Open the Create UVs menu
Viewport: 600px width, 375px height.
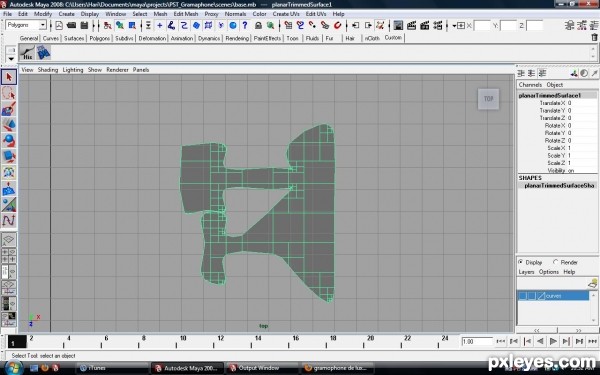[286, 14]
